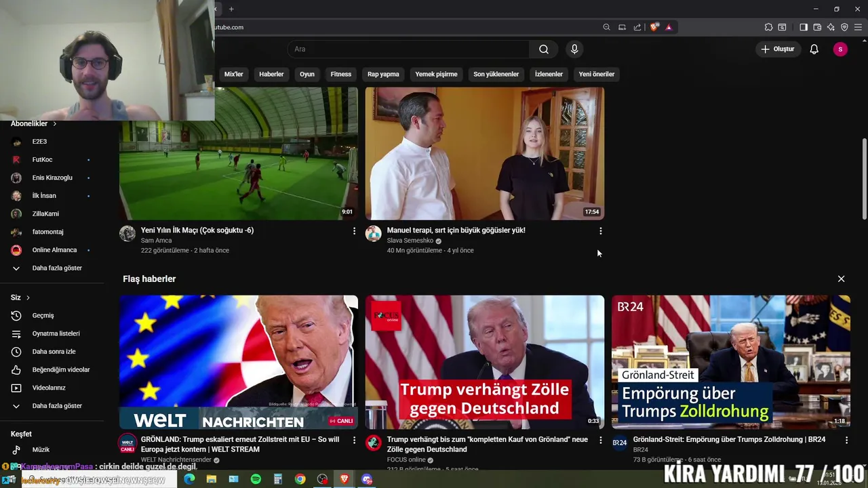Open the Enis Kirazoglu subscription
The height and width of the screenshot is (488, 868).
(x=52, y=178)
